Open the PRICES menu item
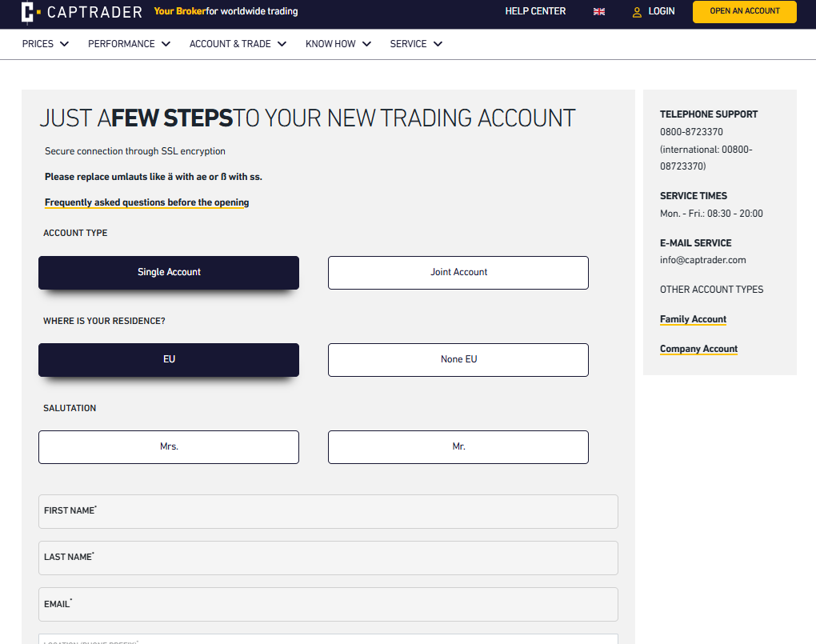 pyautogui.click(x=38, y=44)
